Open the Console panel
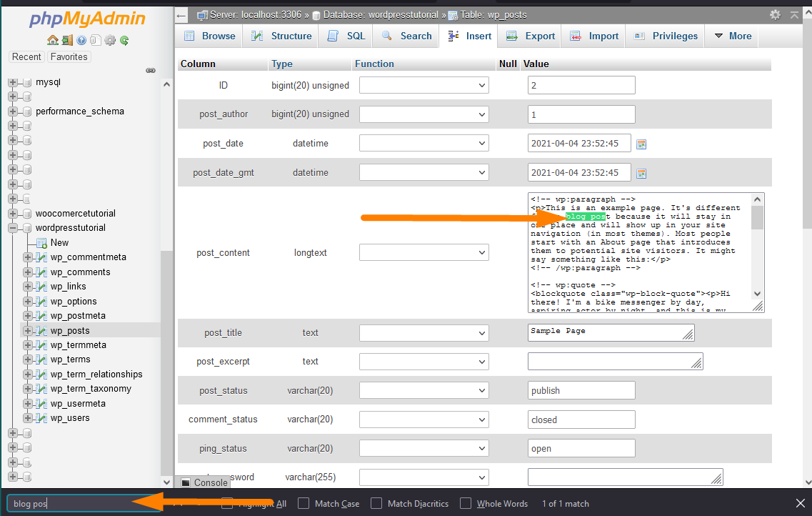This screenshot has height=516, width=812. coord(204,482)
